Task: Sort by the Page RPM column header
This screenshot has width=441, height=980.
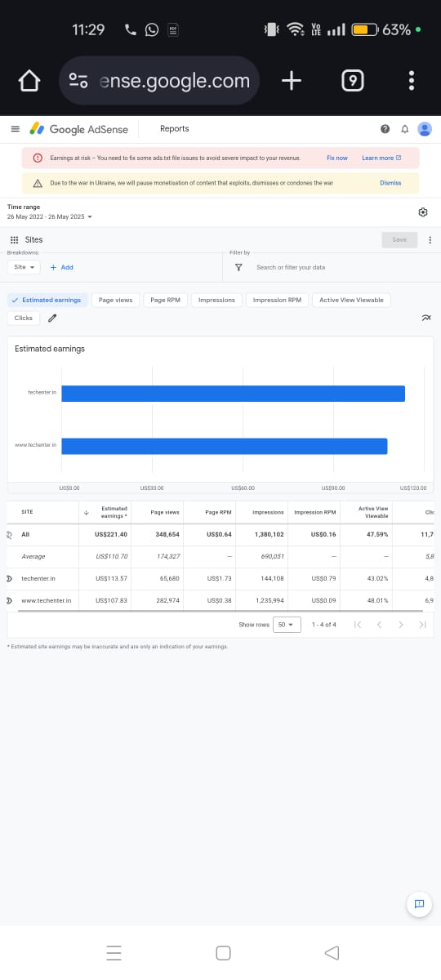Action: [218, 512]
